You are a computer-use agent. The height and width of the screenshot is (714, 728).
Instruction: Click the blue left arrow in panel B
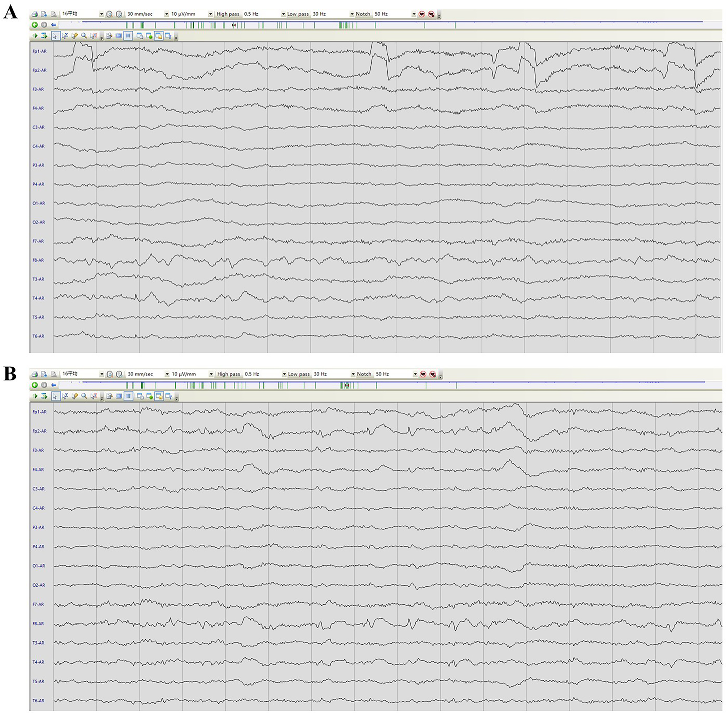pyautogui.click(x=54, y=385)
